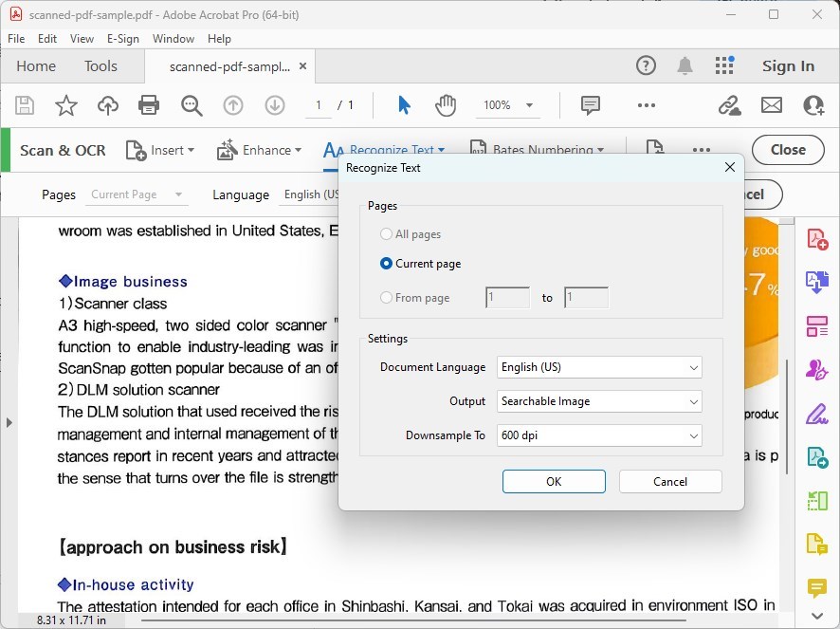Switch to the Home tab
The image size is (840, 629).
[x=36, y=65]
